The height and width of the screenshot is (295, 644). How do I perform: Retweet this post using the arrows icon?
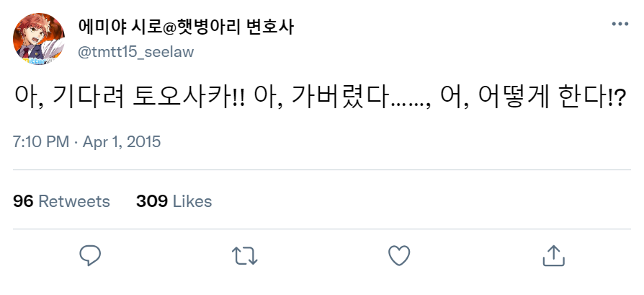click(x=245, y=255)
